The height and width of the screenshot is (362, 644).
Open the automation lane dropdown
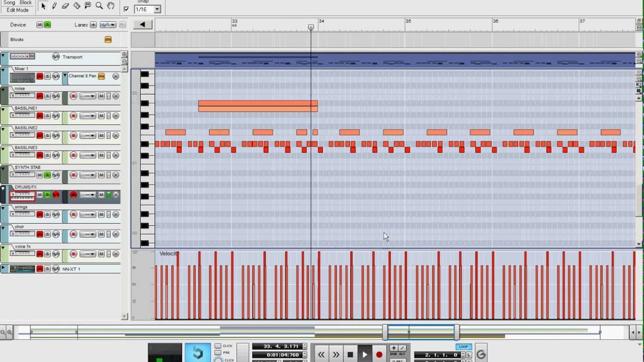click(x=108, y=25)
